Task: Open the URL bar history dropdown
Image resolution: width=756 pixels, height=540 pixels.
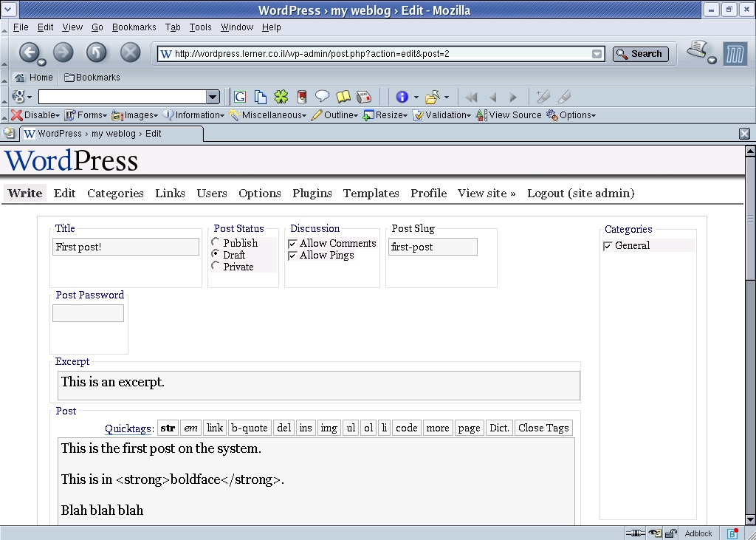Action: pyautogui.click(x=597, y=54)
